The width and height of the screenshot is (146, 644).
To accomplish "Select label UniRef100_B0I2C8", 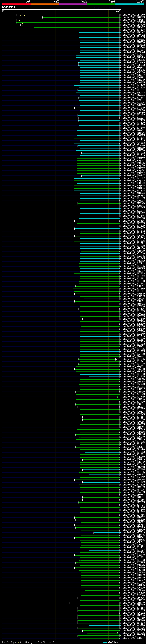I will click(x=134, y=30).
